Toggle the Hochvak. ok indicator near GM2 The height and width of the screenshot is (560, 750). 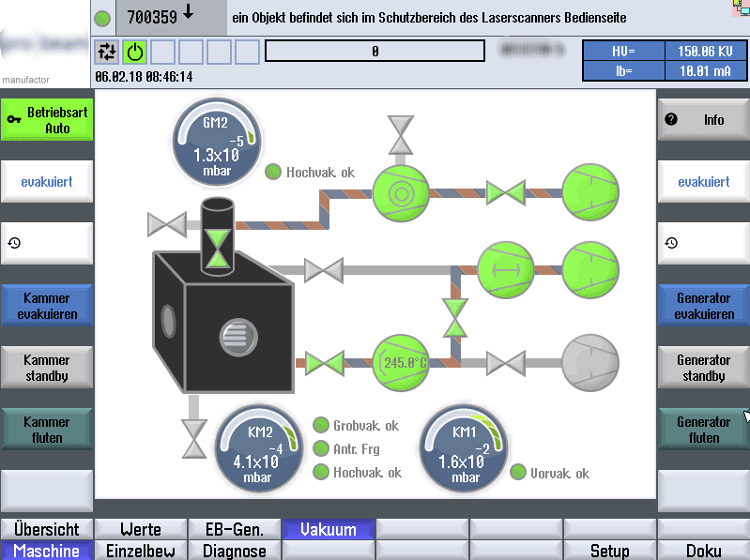pos(273,172)
